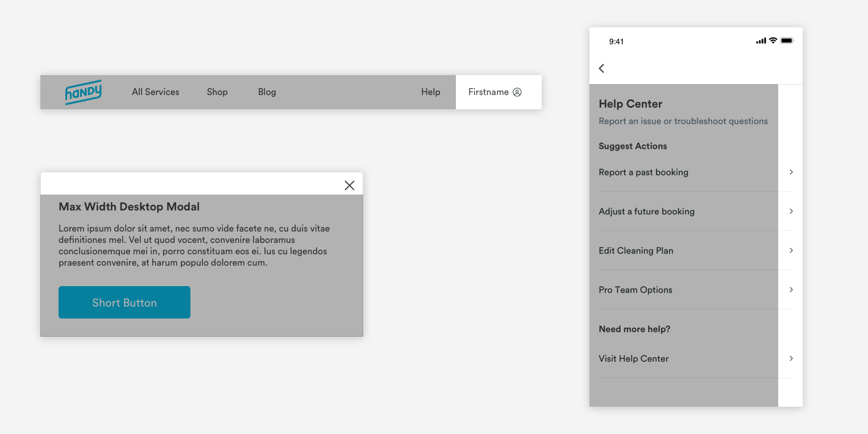
Task: Click the Need more help? heading
Action: pyautogui.click(x=634, y=329)
